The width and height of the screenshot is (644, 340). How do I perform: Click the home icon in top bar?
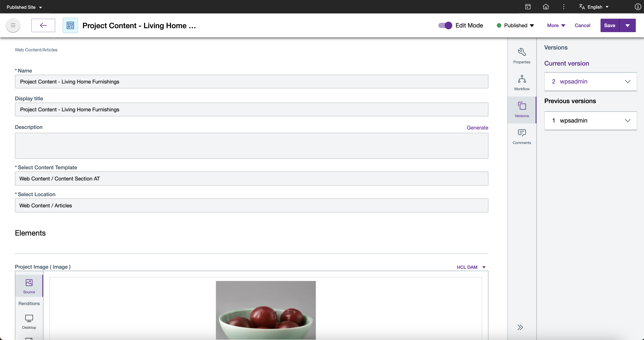pos(546,7)
